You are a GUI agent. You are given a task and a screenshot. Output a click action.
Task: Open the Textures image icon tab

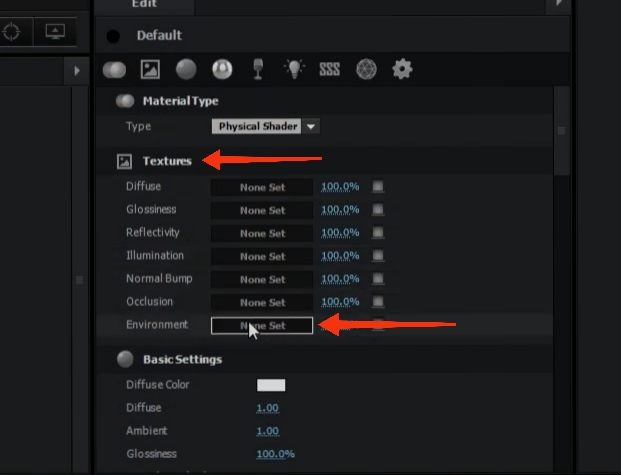149,70
